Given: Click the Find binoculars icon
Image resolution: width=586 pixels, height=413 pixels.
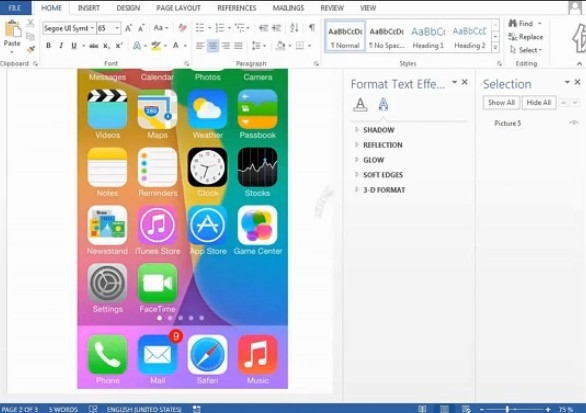Looking at the screenshot, I should click(x=512, y=23).
